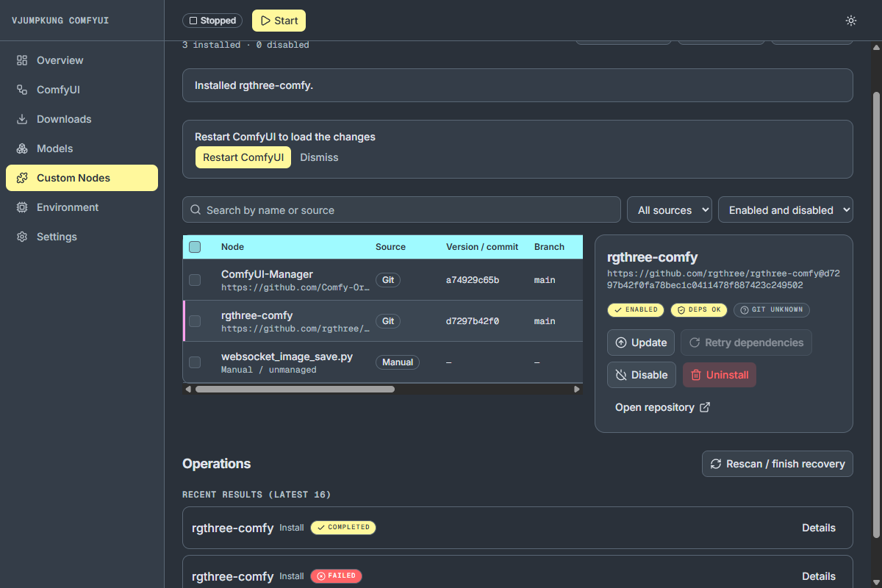Click the Node column header
The height and width of the screenshot is (588, 882).
coord(232,247)
